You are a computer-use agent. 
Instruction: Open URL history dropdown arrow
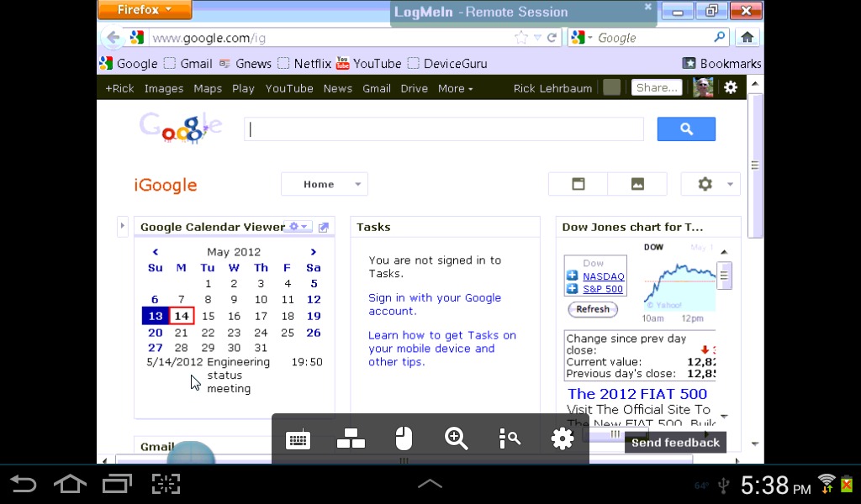point(537,38)
